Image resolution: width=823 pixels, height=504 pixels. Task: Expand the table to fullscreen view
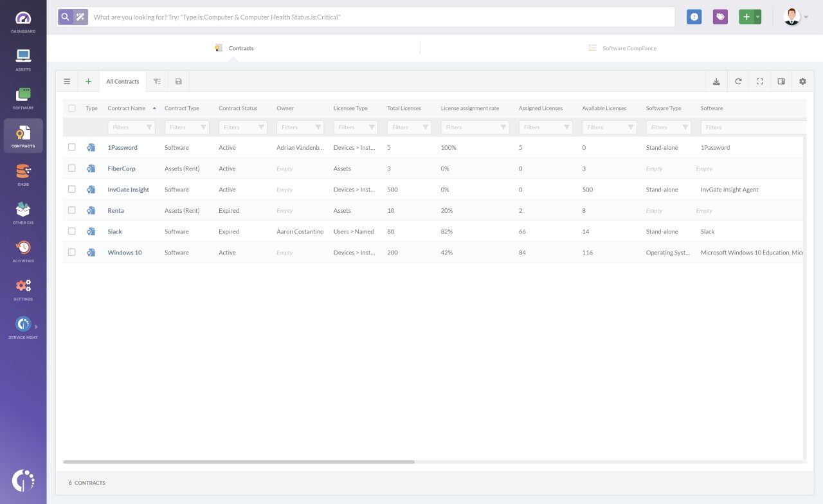click(759, 81)
